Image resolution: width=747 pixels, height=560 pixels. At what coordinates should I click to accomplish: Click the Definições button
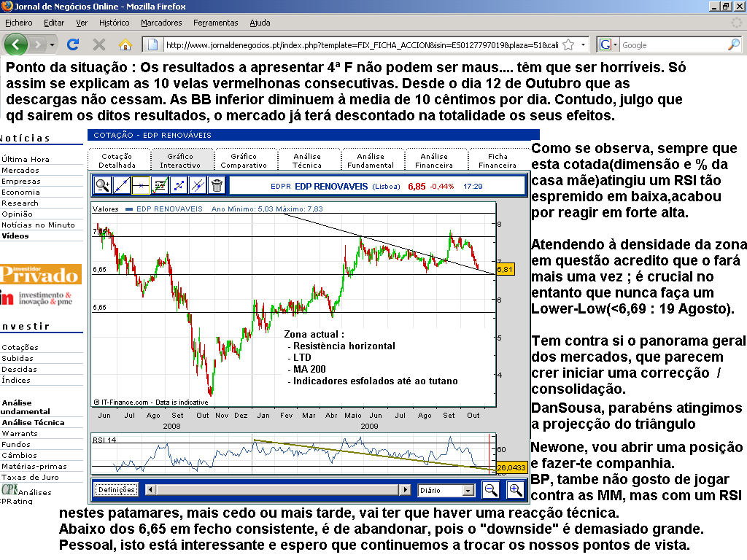coord(116,489)
